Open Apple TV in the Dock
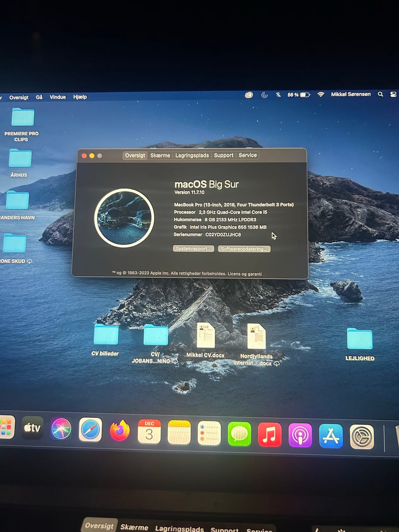 (x=32, y=428)
